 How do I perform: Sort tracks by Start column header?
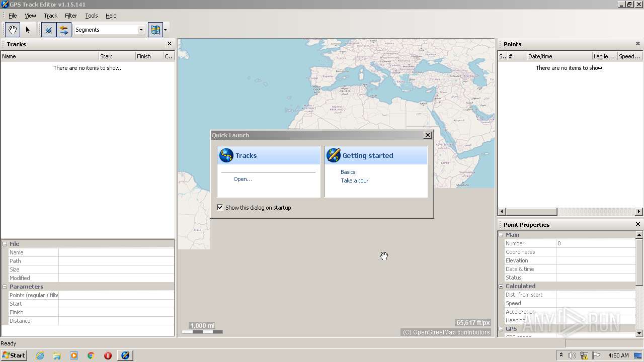117,56
